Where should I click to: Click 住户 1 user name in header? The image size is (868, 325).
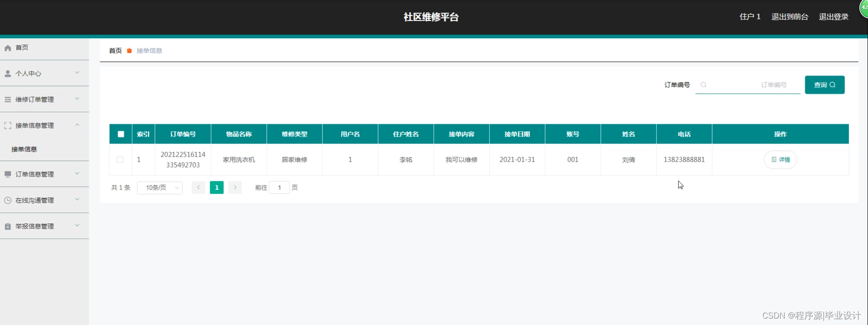click(750, 17)
